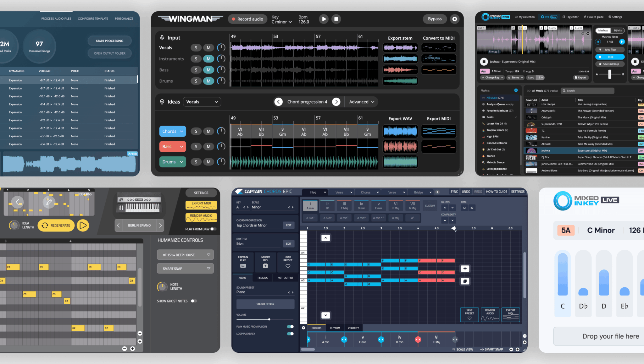Mute the Bass input track

click(x=208, y=70)
